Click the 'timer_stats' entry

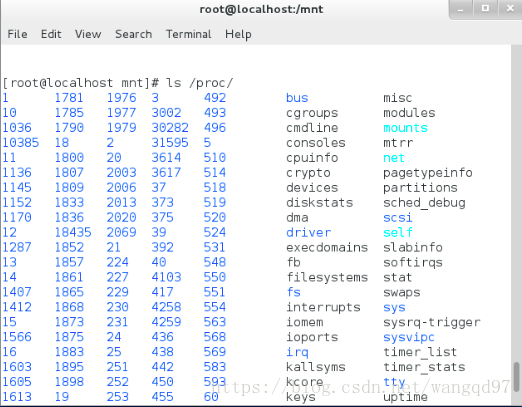pyautogui.click(x=424, y=367)
